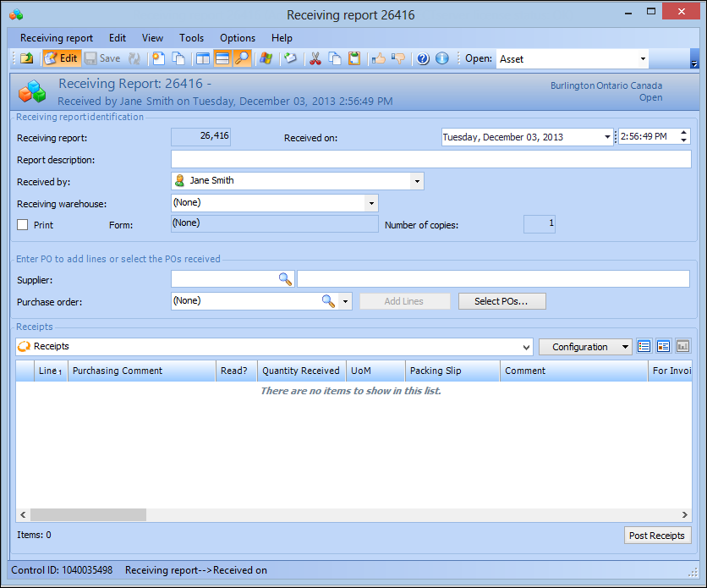Screen dimensions: 707x588
Task: Click the thumbs down reject icon
Action: pyautogui.click(x=397, y=58)
